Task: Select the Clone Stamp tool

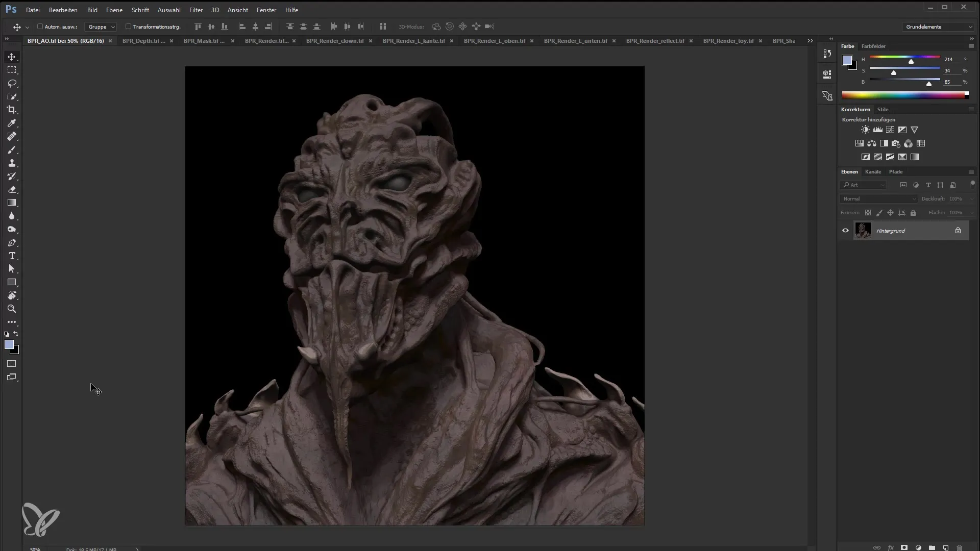Action: click(12, 163)
